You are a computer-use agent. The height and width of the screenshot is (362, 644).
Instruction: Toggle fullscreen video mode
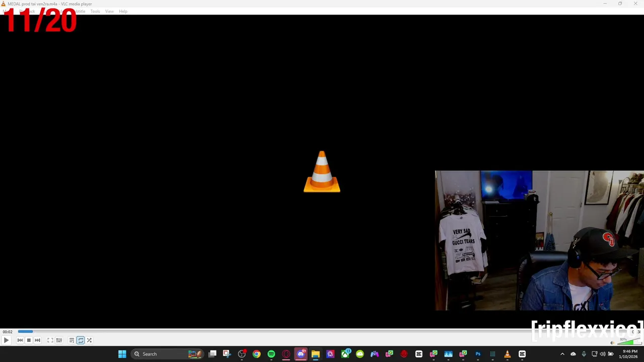(x=50, y=340)
